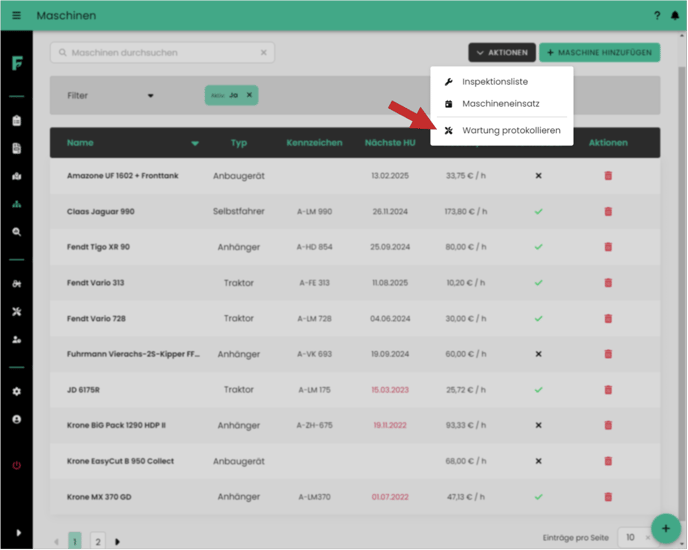This screenshot has width=688, height=550.
Task: Open the user account icon in sidebar
Action: pos(17,420)
